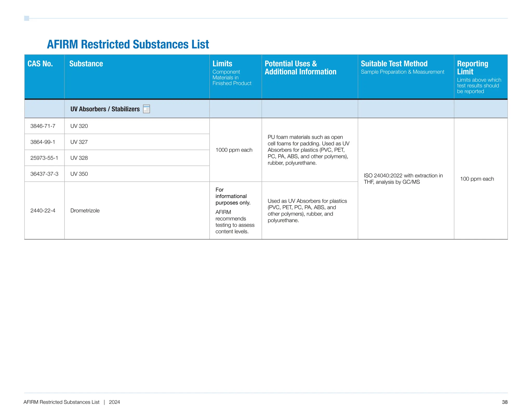Select the UV 327 substance cell

pos(79,142)
